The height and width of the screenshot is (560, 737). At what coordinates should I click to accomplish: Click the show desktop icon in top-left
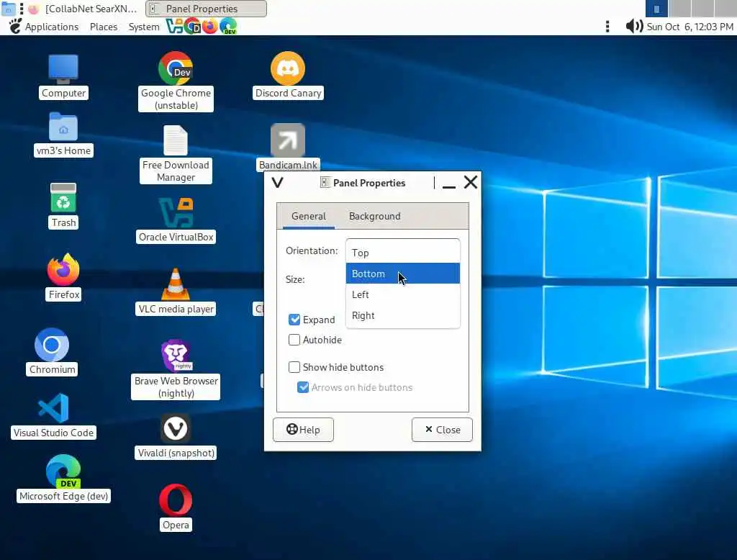click(x=8, y=9)
